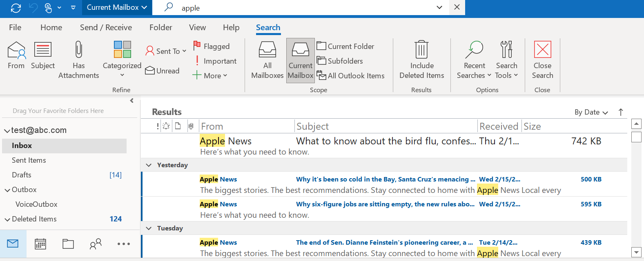The height and width of the screenshot is (261, 644).
Task: Open the Search Tools menu
Action: tap(506, 60)
